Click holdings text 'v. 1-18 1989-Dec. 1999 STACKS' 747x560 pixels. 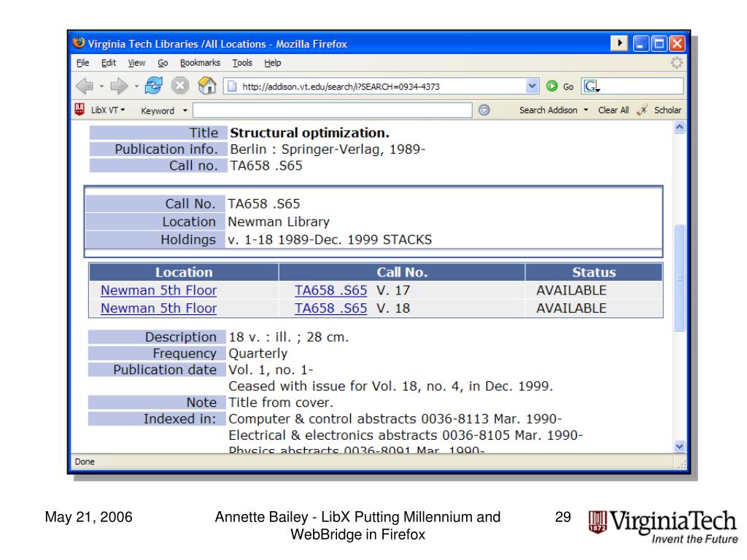(330, 240)
